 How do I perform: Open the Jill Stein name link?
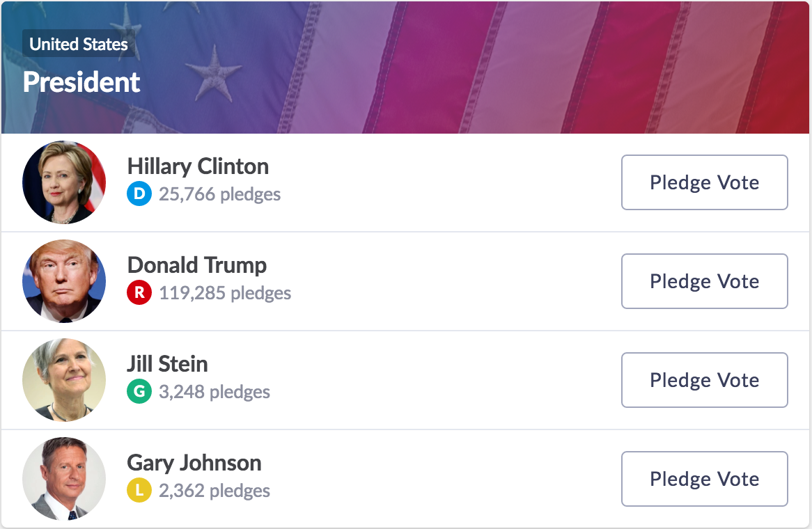click(x=167, y=364)
